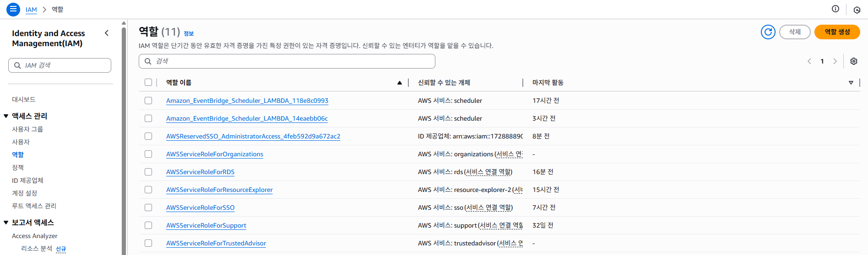
Task: Open 대시보드 in sidebar
Action: [x=24, y=99]
